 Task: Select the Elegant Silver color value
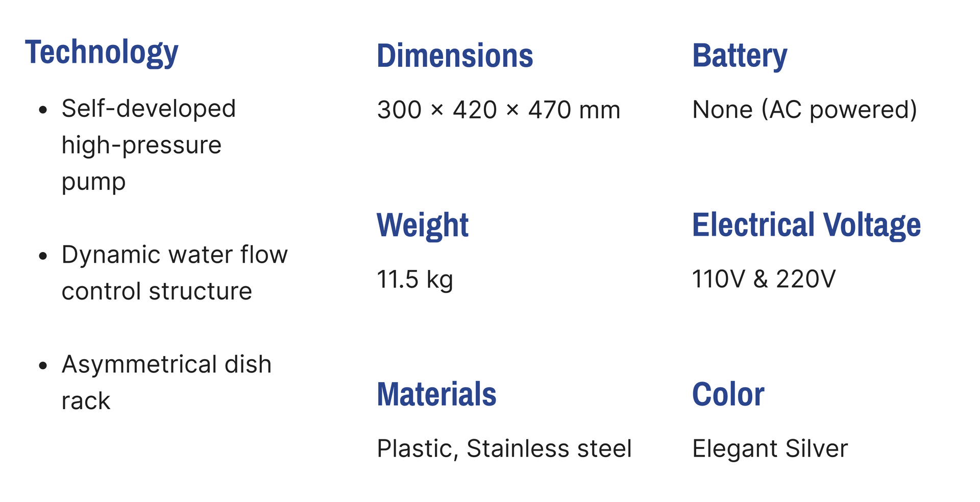770,449
